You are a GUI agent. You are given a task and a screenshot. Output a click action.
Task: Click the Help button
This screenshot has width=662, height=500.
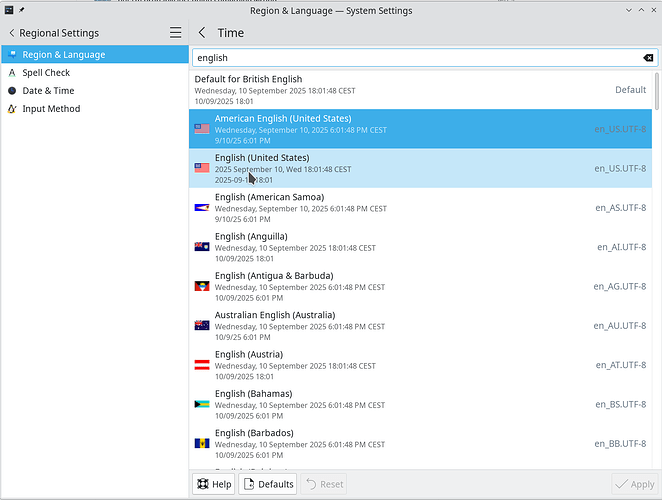[x=213, y=484]
